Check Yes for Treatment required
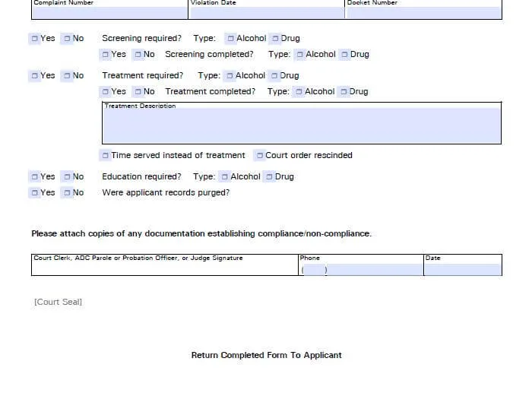The height and width of the screenshot is (393, 532). [34, 76]
